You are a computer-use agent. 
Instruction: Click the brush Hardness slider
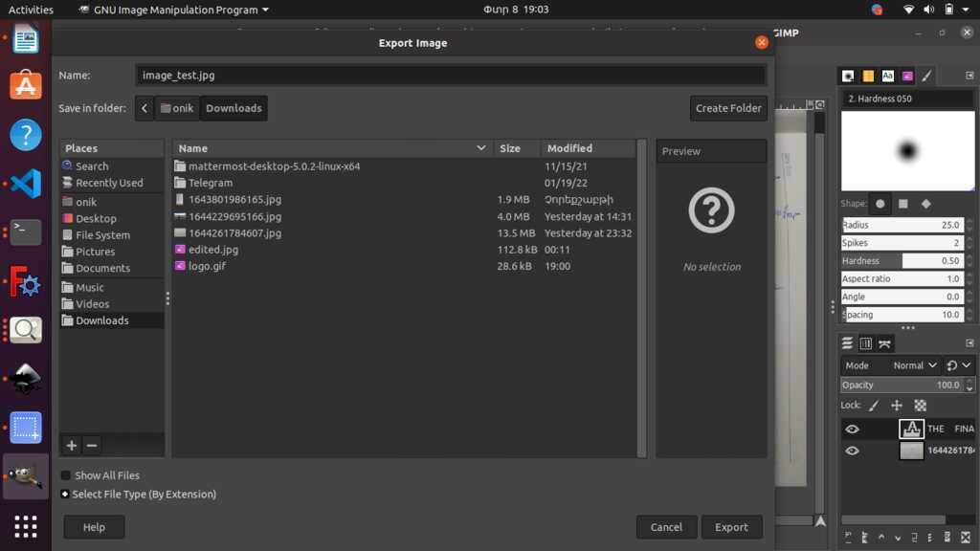coord(902,261)
